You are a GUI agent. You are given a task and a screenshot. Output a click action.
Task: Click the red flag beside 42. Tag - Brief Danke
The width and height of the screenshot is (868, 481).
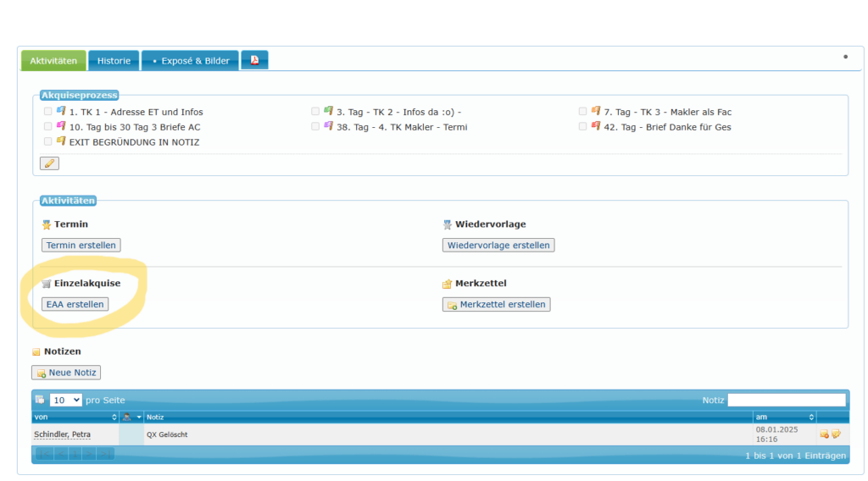click(x=595, y=126)
